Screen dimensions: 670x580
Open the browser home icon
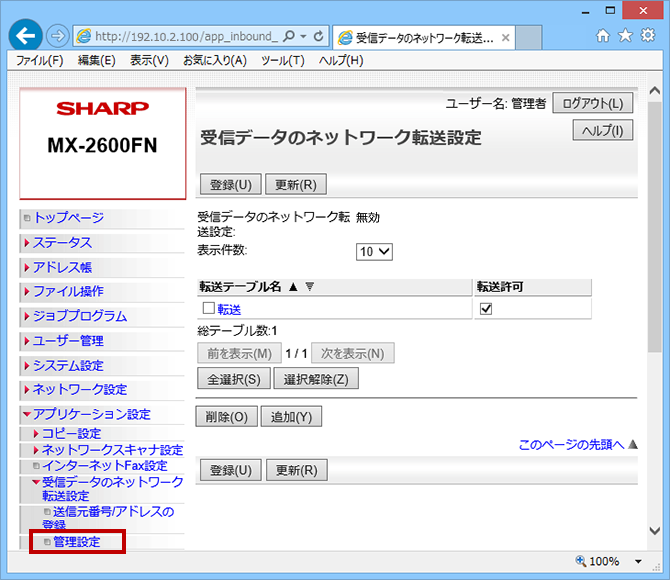tap(602, 36)
